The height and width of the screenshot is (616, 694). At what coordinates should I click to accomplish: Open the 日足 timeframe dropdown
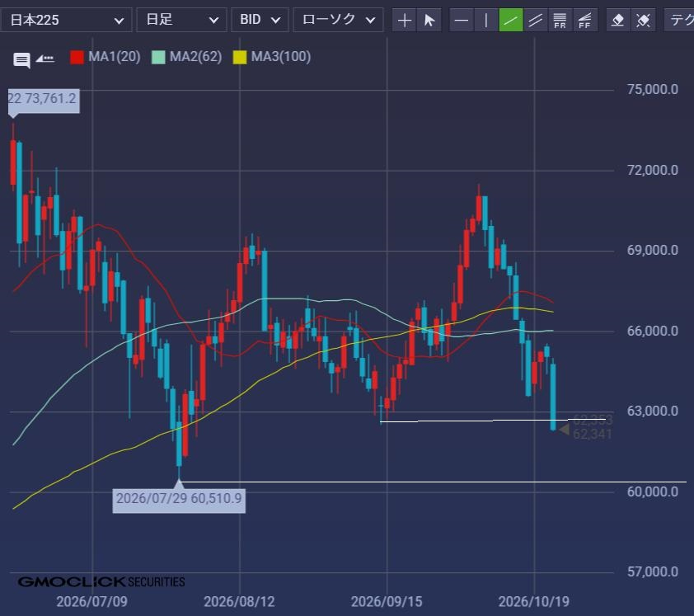181,20
